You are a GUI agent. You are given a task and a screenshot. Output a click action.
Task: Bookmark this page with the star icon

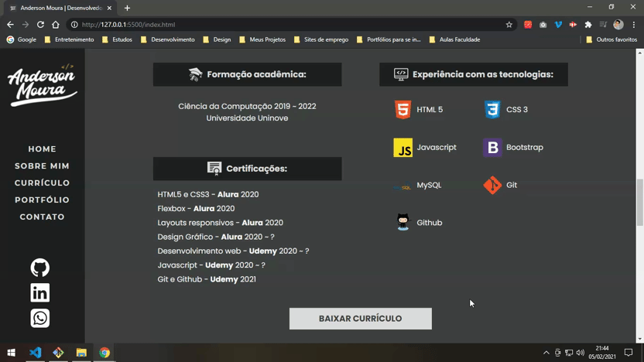click(x=509, y=25)
